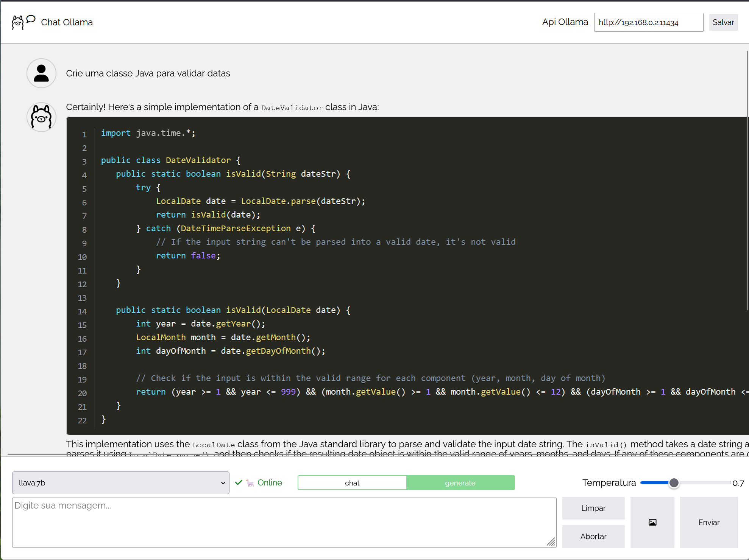Click Abortar to stop generation
This screenshot has height=560, width=749.
coord(593,537)
